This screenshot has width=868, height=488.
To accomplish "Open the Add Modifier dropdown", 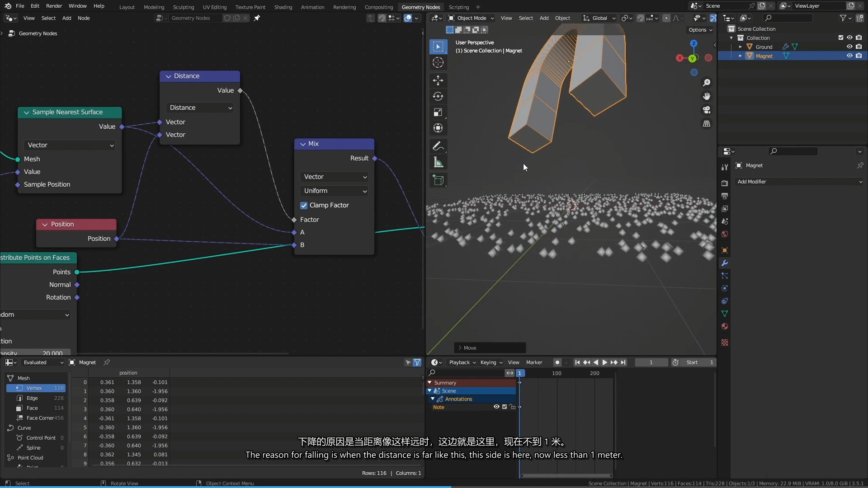I will 799,182.
